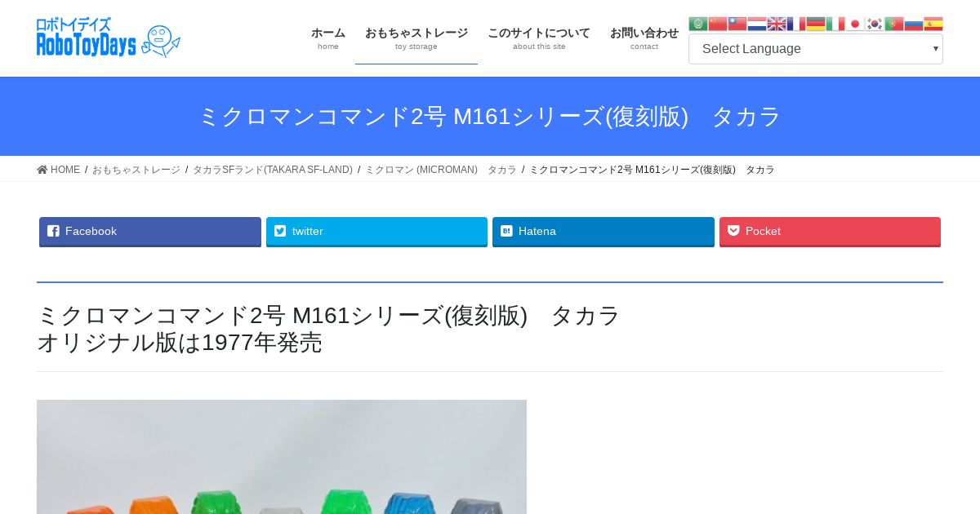
Task: Open the おもちゃストレージ toy storage menu
Action: tap(416, 38)
